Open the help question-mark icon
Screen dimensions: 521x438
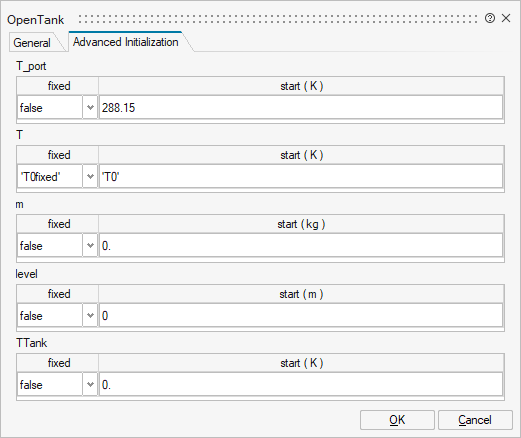coord(490,18)
